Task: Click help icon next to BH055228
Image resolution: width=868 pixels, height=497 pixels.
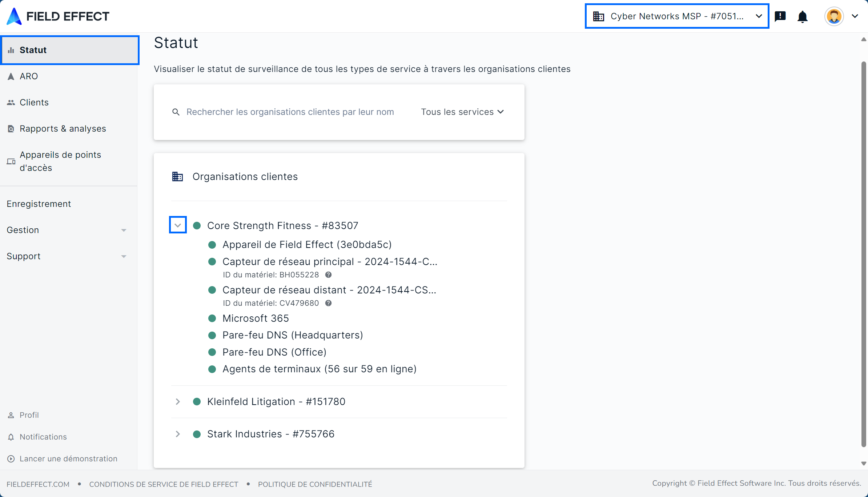Action: pyautogui.click(x=328, y=275)
